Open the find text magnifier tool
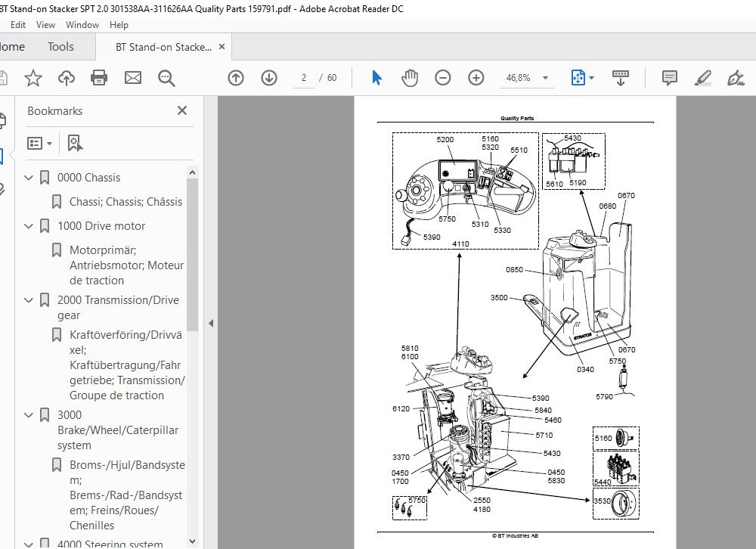 [x=166, y=78]
